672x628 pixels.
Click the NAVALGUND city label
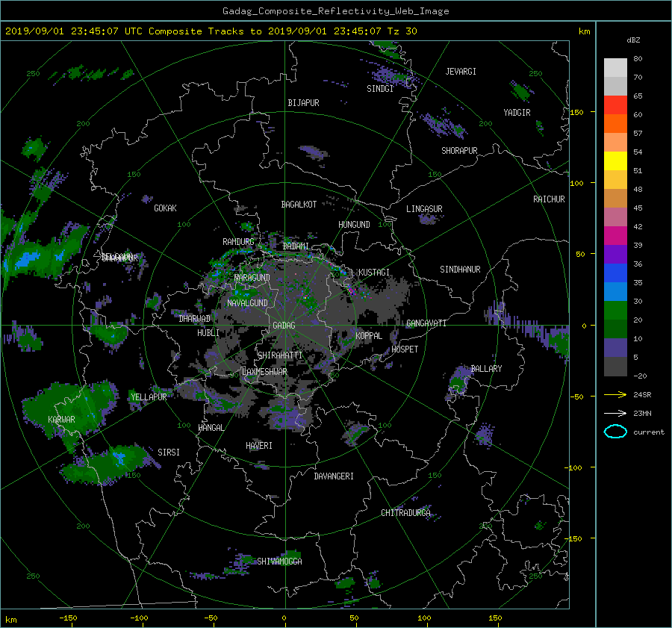tap(247, 302)
